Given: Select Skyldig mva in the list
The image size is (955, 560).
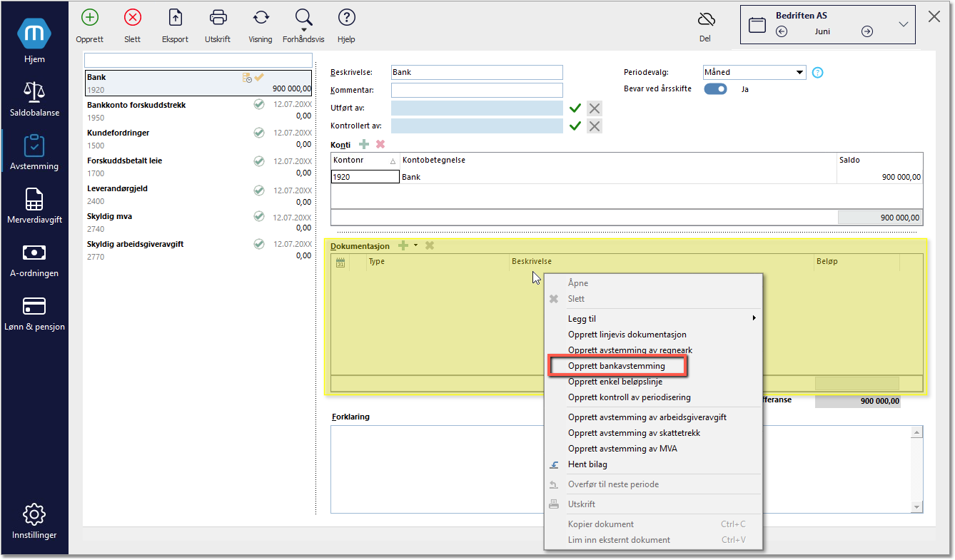Looking at the screenshot, I should [198, 222].
